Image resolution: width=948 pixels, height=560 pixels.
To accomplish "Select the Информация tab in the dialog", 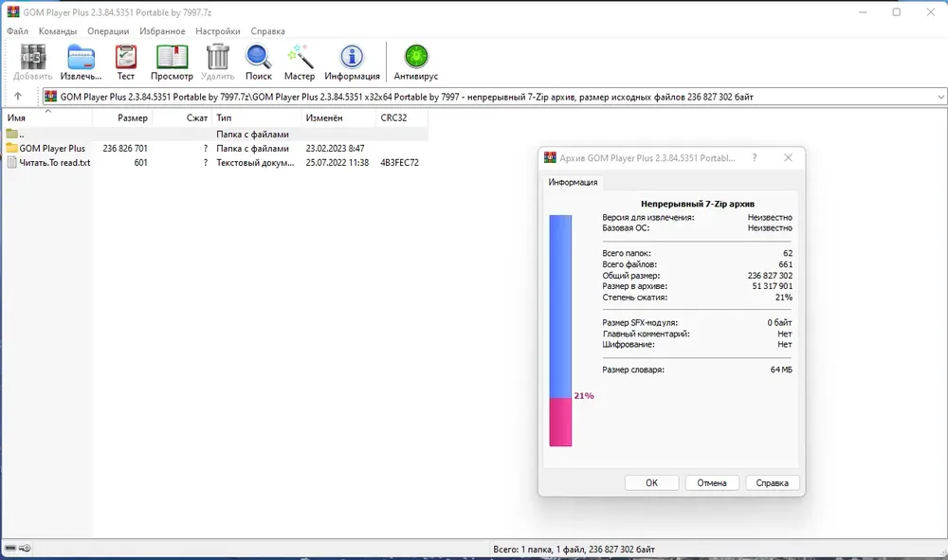I will pyautogui.click(x=573, y=182).
